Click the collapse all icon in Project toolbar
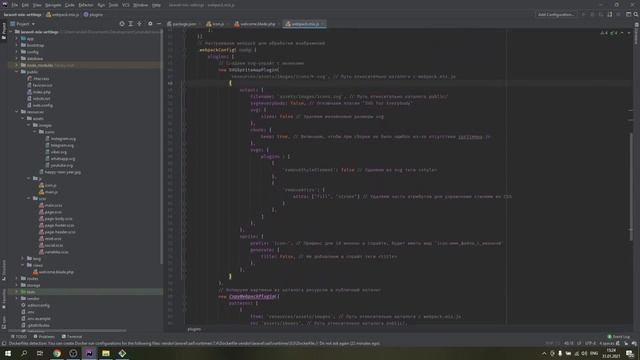 pos(140,24)
